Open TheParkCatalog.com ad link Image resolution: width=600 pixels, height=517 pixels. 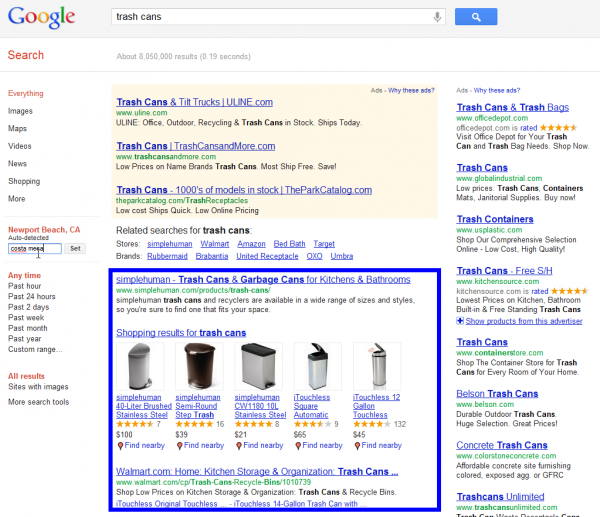[x=244, y=190]
